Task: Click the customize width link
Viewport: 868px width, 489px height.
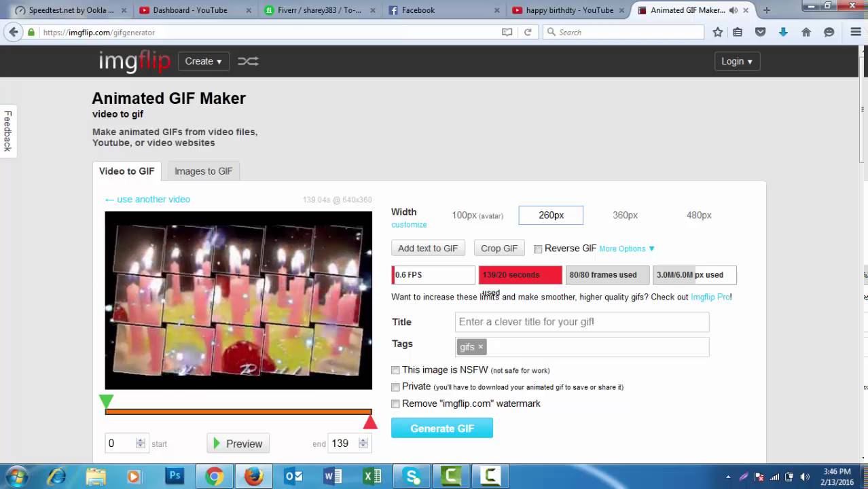Action: pos(409,225)
